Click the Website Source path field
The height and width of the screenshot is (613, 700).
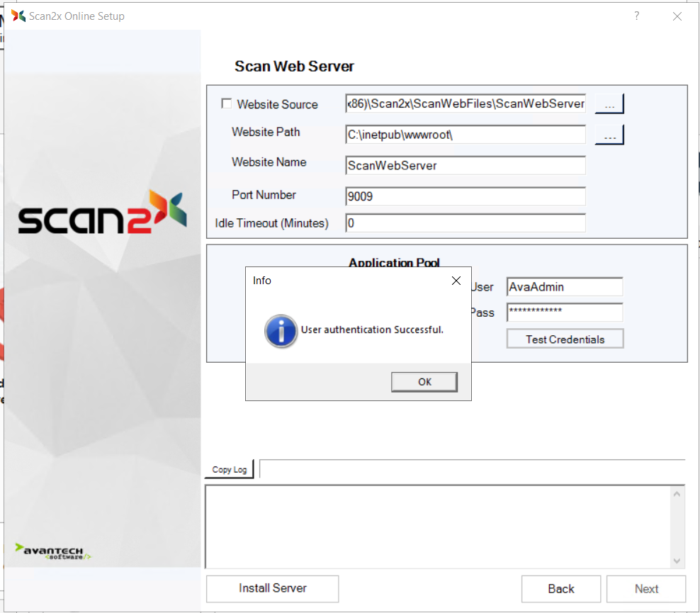(x=465, y=104)
